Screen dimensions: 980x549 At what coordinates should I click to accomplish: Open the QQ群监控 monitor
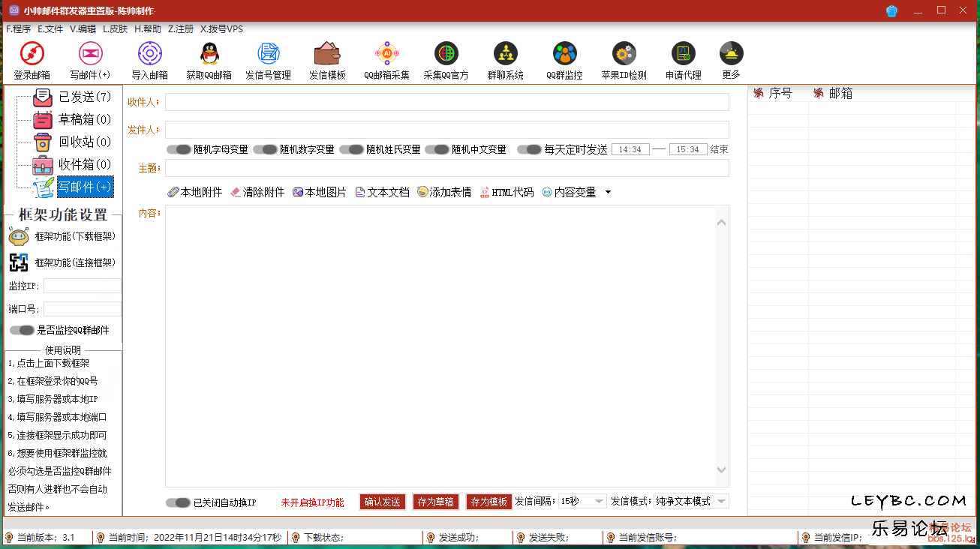(564, 59)
